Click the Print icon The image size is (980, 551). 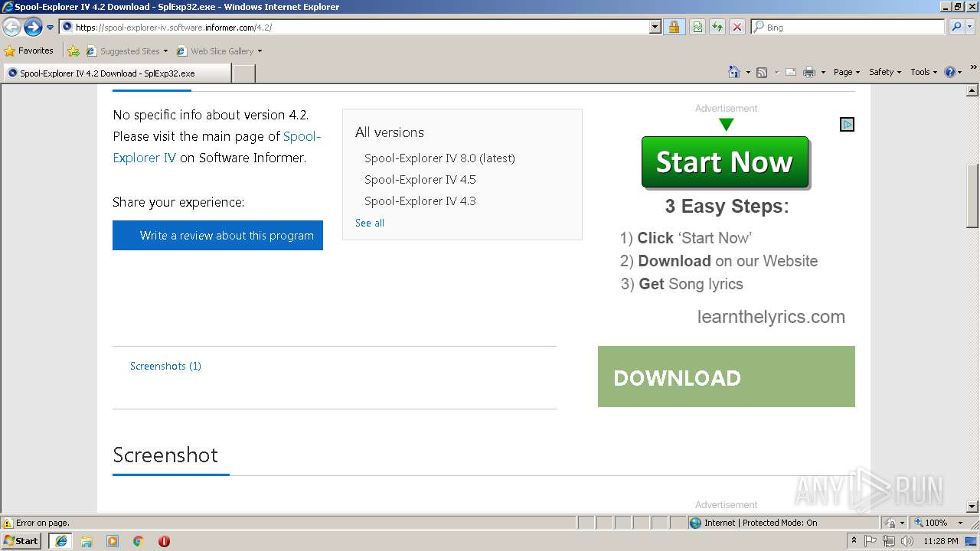(x=808, y=72)
